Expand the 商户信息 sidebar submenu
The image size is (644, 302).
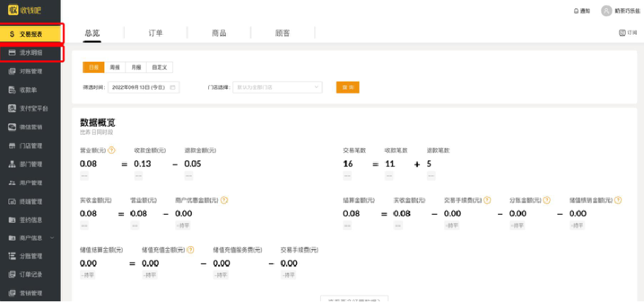point(52,238)
